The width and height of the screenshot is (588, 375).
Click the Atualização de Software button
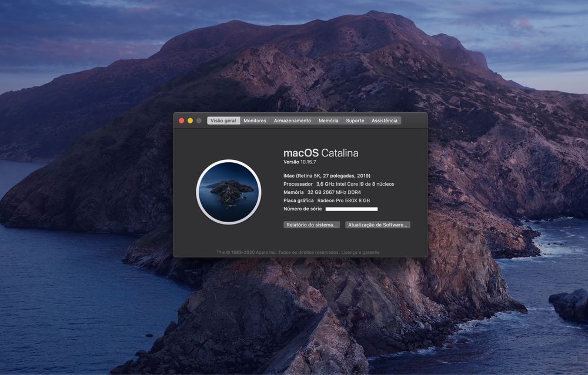[377, 225]
